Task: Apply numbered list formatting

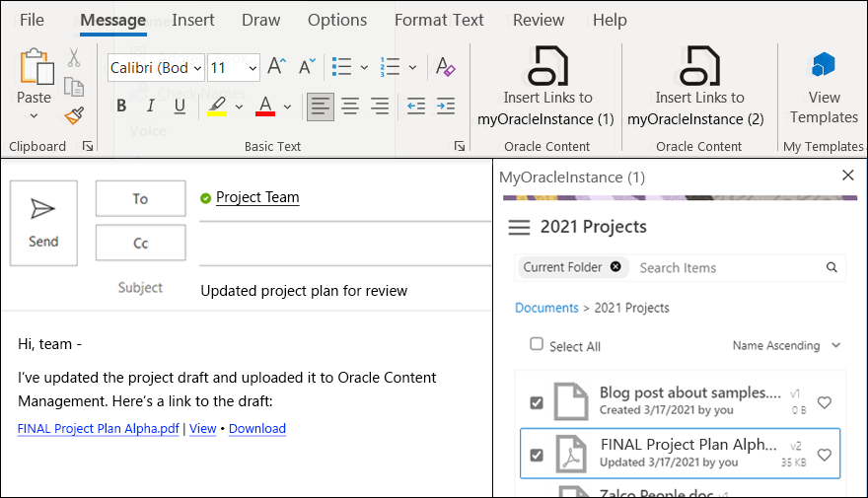Action: click(391, 67)
